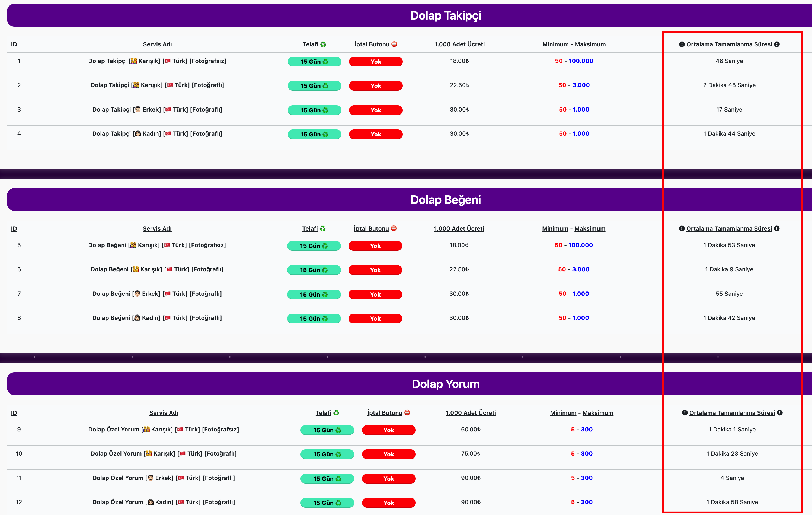Click the recycle icon beside Telafi in Dolap Beğeni
The image size is (812, 515).
[323, 228]
